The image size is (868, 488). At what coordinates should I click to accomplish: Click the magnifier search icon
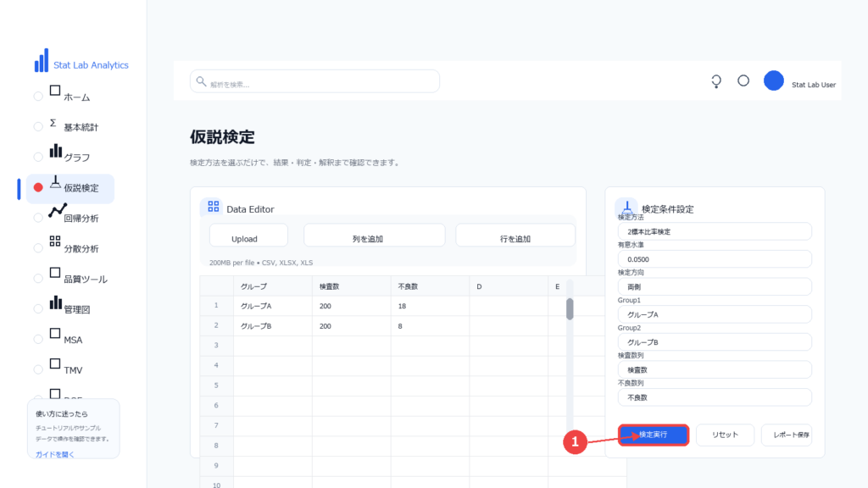click(201, 81)
